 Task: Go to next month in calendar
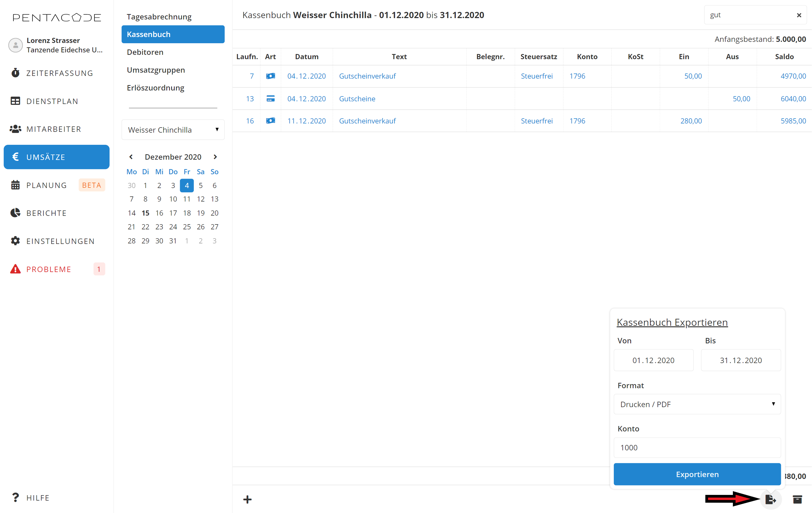pos(215,157)
